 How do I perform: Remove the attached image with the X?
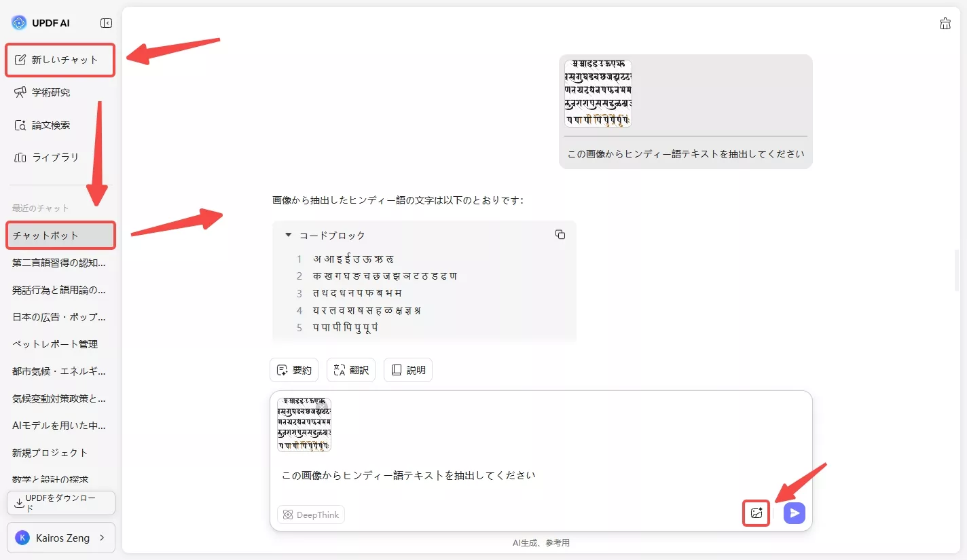[322, 405]
